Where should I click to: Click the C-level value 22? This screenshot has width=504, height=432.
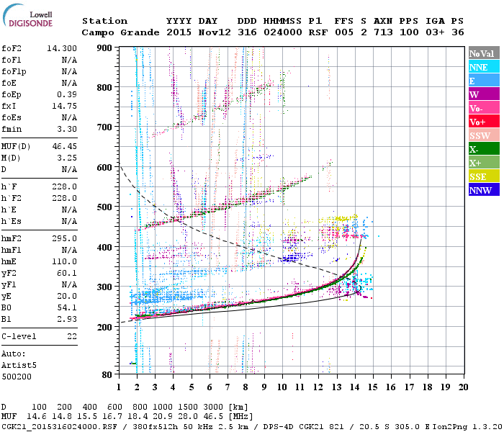click(72, 336)
